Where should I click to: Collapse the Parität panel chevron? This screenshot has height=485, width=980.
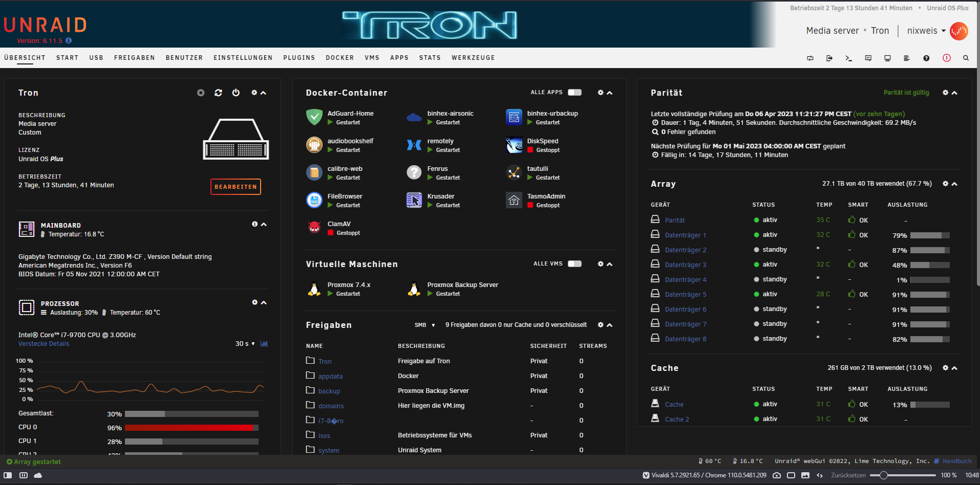click(x=954, y=93)
